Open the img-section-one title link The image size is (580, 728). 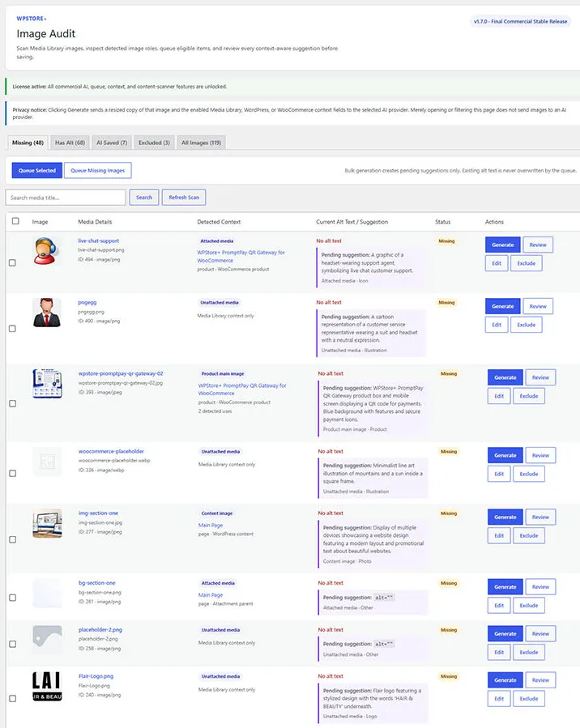pos(99,513)
